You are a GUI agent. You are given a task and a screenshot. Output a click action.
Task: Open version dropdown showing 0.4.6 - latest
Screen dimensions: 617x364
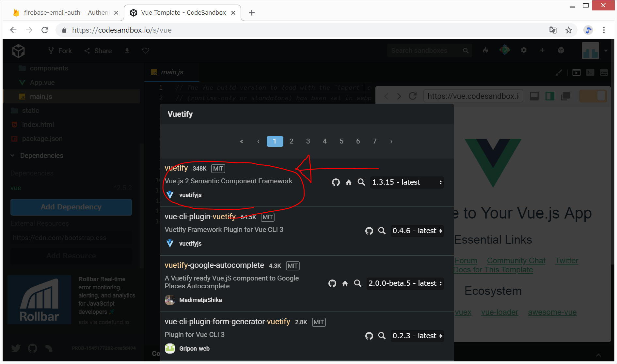click(417, 231)
